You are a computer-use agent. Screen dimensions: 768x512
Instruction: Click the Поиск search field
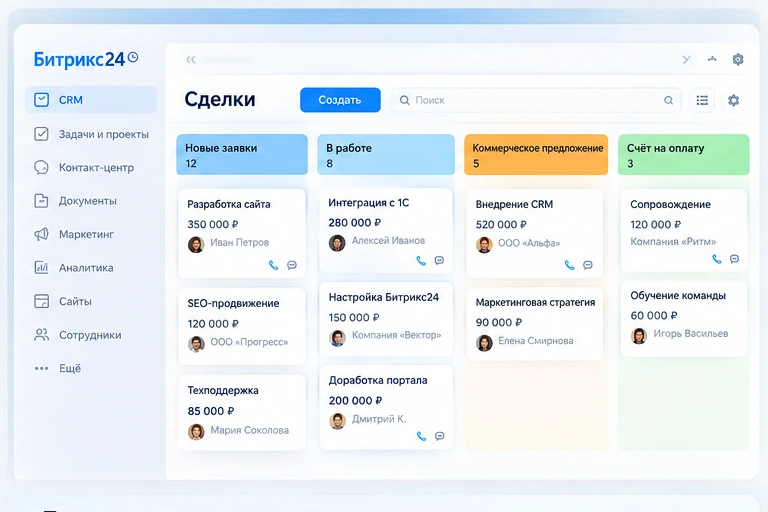click(x=536, y=100)
